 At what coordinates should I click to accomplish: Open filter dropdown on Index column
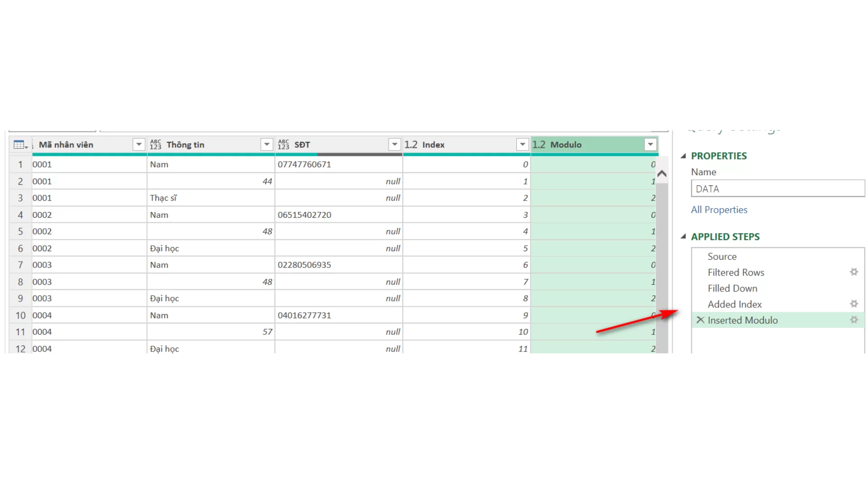click(x=523, y=145)
